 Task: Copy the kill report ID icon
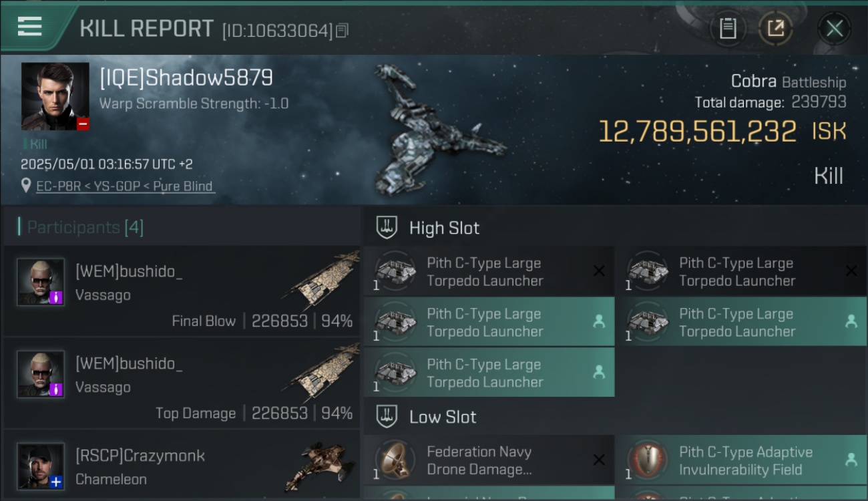(342, 31)
